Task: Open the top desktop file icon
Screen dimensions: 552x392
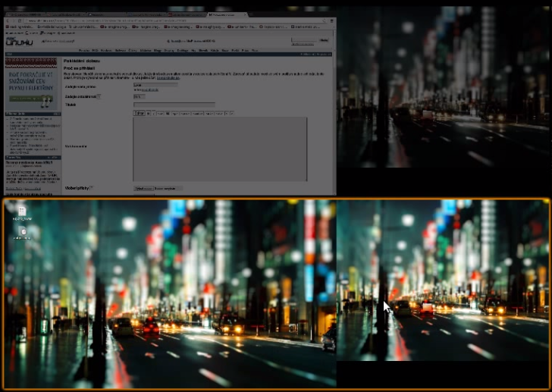Action: pyautogui.click(x=22, y=211)
